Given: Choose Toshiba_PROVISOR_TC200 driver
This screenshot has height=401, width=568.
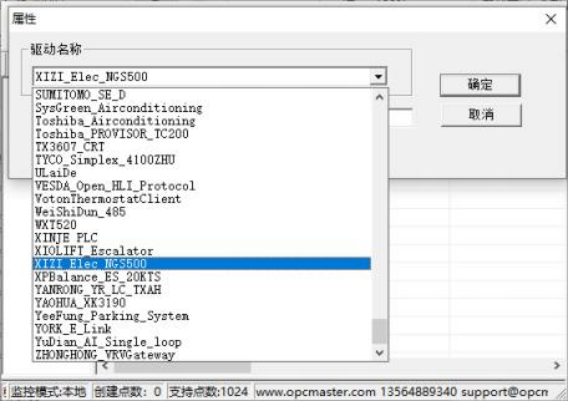Looking at the screenshot, I should pyautogui.click(x=201, y=134).
